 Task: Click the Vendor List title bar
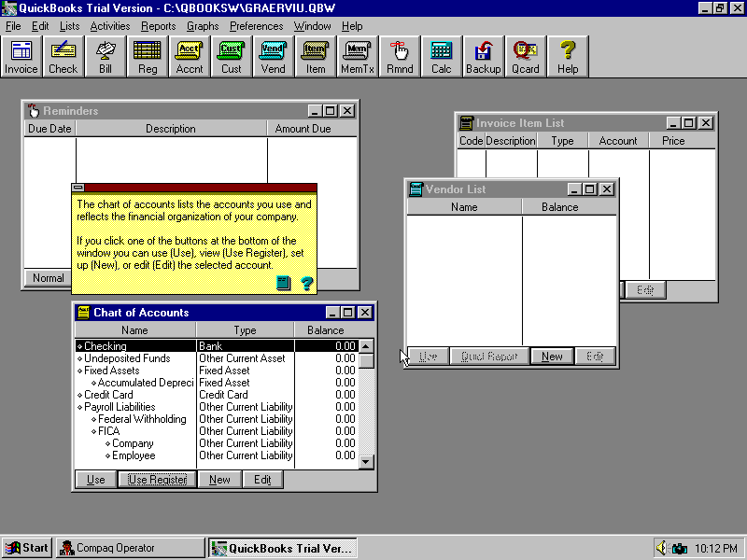click(512, 189)
